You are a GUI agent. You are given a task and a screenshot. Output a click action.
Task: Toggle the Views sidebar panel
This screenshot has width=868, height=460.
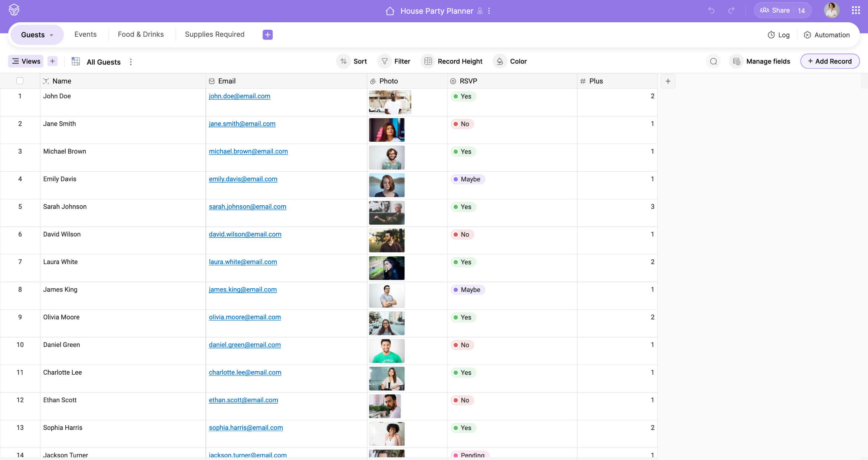26,61
